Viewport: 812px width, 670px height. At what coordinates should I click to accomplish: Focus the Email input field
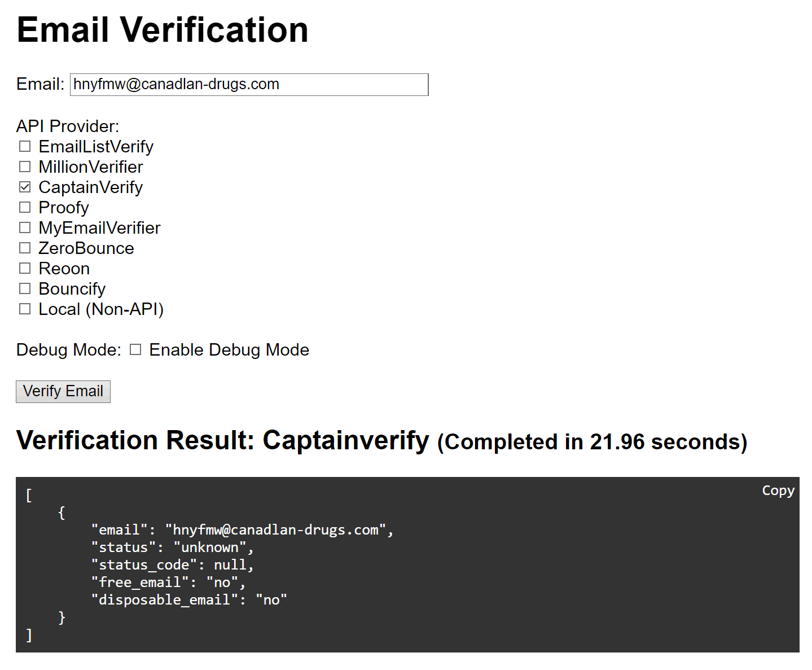tap(249, 85)
